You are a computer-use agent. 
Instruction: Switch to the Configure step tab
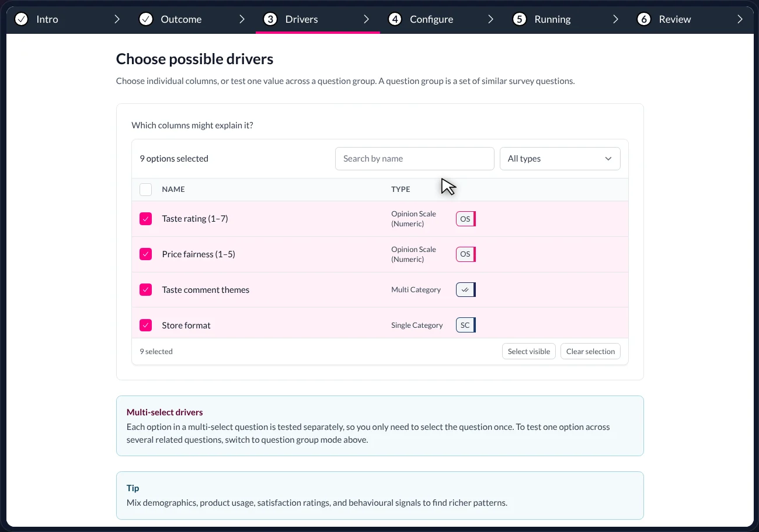click(x=443, y=19)
